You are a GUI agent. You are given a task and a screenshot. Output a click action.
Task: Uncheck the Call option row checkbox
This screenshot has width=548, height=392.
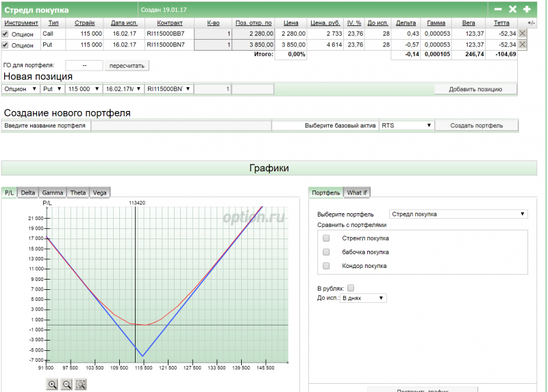[x=5, y=34]
